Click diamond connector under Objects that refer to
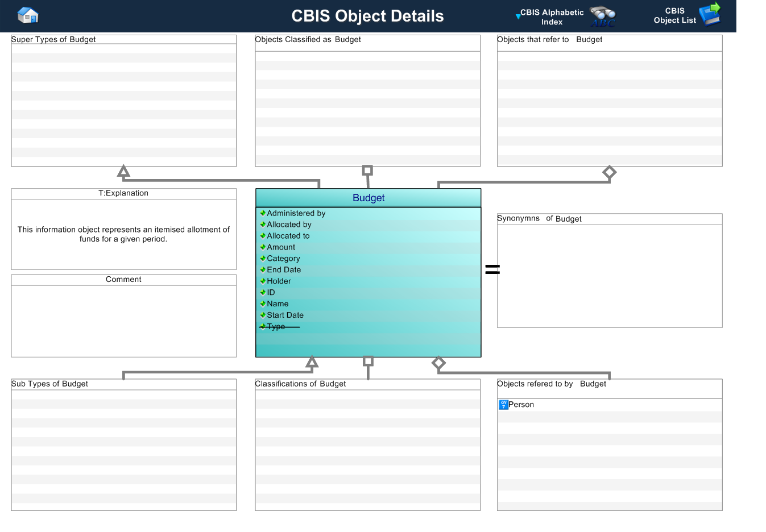 point(610,172)
